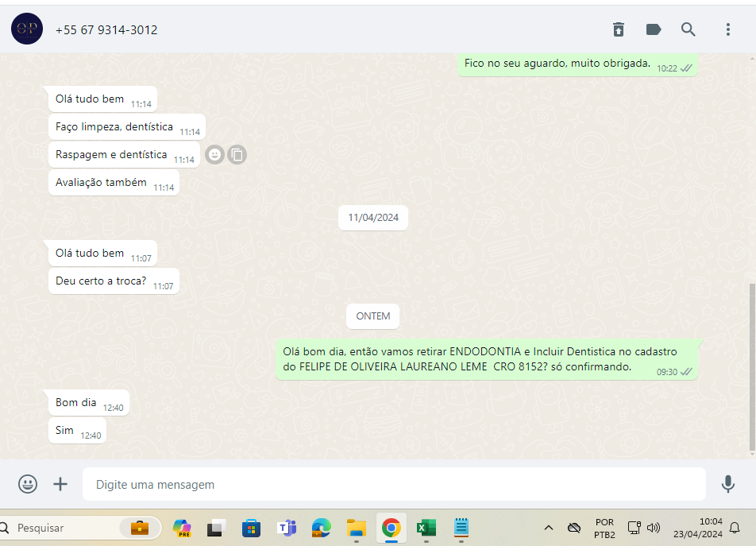Click 'Fico no seu aguardo' message
The width and height of the screenshot is (756, 546).
(x=577, y=64)
